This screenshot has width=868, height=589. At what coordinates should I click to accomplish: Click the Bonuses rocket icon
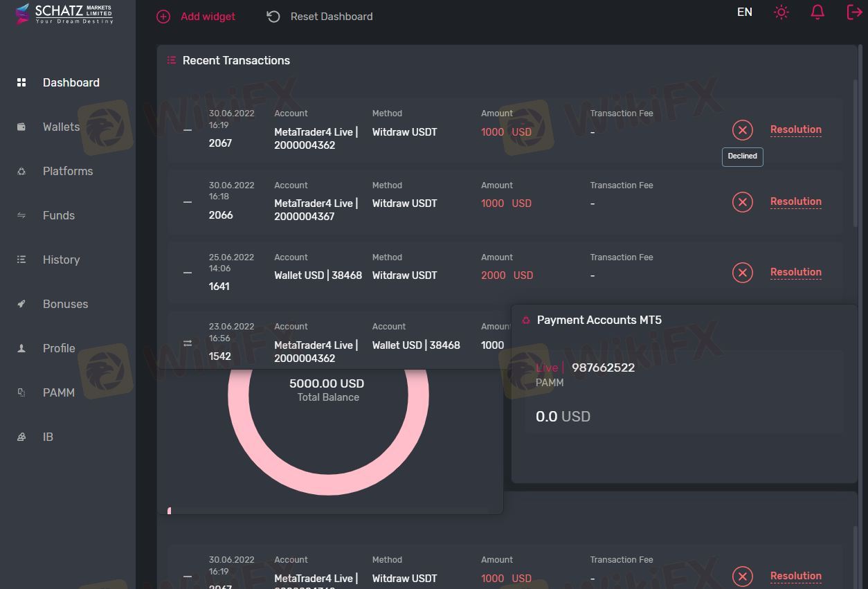pos(21,304)
